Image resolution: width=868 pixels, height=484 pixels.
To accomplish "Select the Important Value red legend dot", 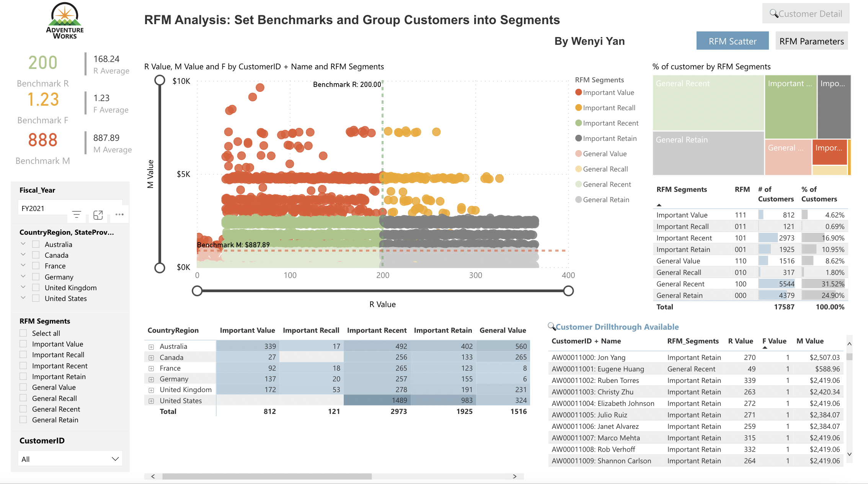I will pyautogui.click(x=578, y=92).
